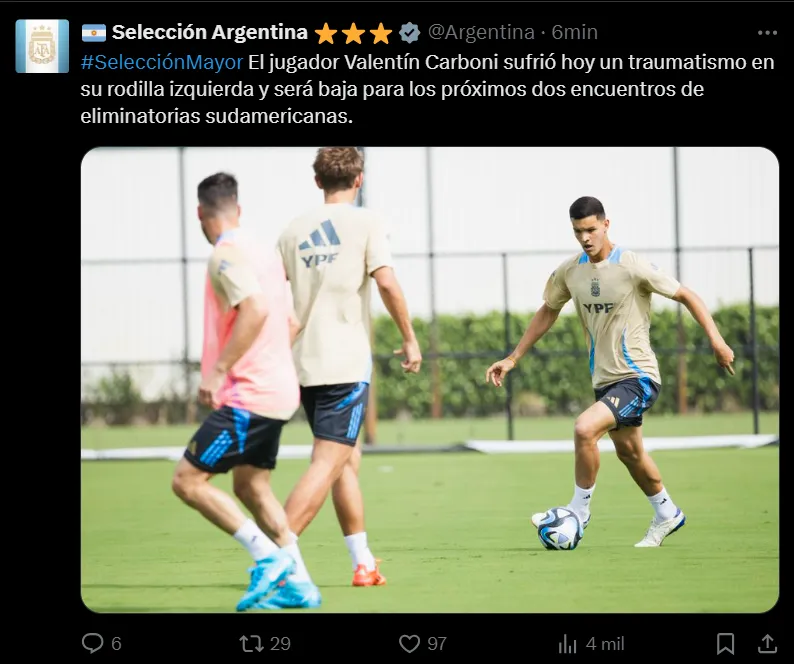Image resolution: width=794 pixels, height=664 pixels.
Task: Open the reply icon with 6 comments
Action: (x=93, y=643)
